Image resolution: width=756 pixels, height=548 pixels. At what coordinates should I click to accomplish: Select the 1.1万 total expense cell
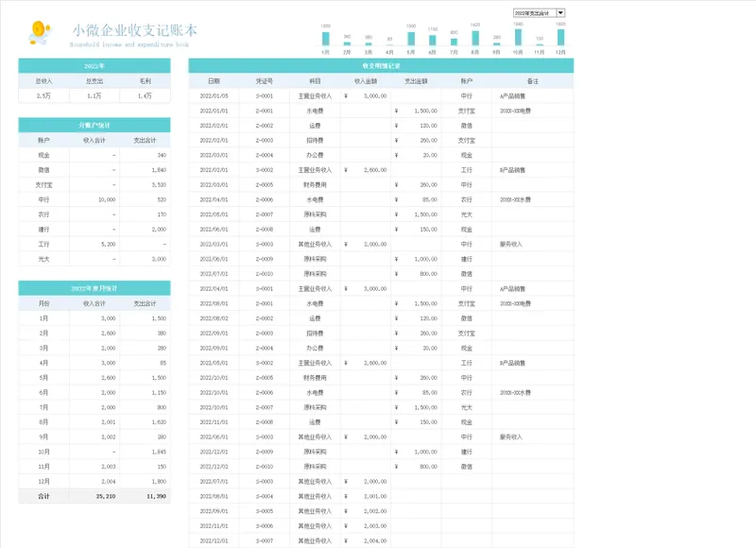point(94,96)
